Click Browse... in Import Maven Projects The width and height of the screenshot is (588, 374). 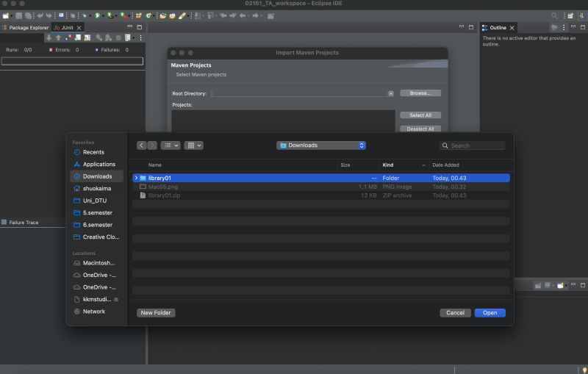point(420,93)
